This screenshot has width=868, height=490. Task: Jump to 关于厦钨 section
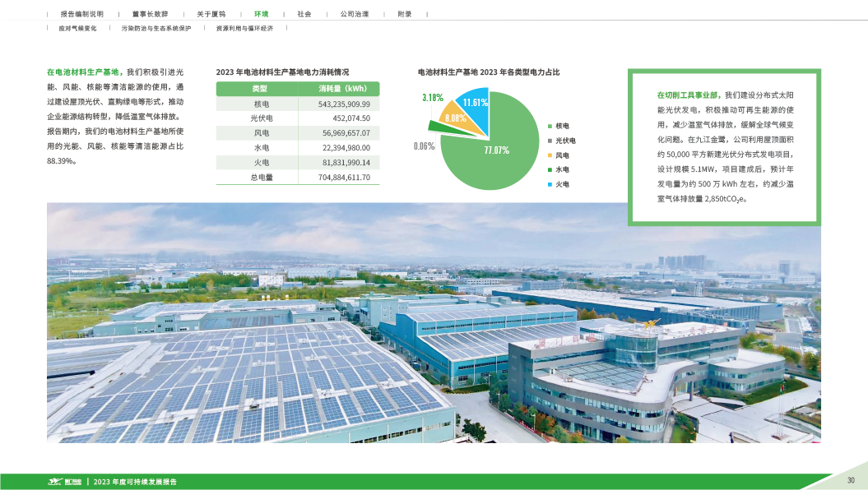pyautogui.click(x=209, y=15)
